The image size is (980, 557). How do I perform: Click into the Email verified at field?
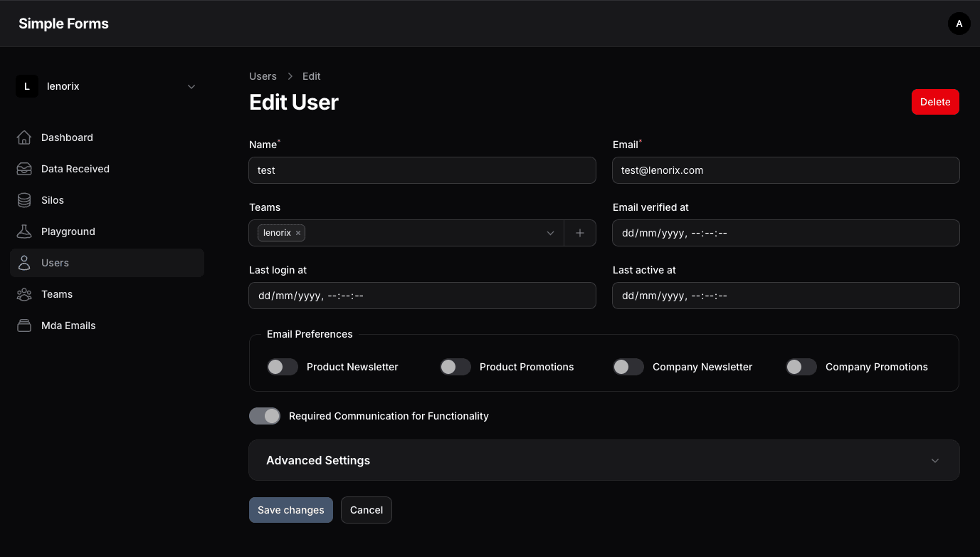[x=786, y=233]
